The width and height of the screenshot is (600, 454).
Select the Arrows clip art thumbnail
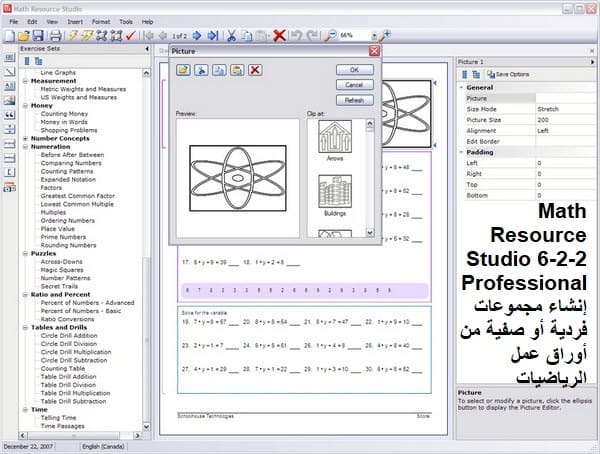335,137
